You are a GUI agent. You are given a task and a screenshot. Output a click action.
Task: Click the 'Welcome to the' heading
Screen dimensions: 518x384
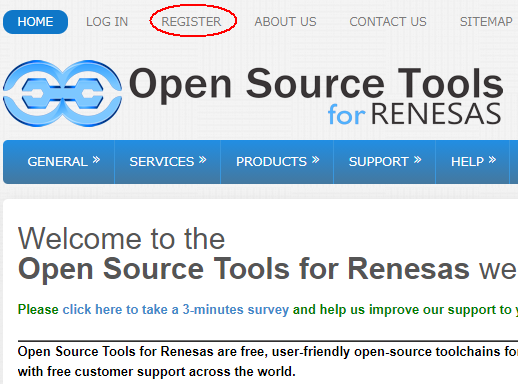122,239
